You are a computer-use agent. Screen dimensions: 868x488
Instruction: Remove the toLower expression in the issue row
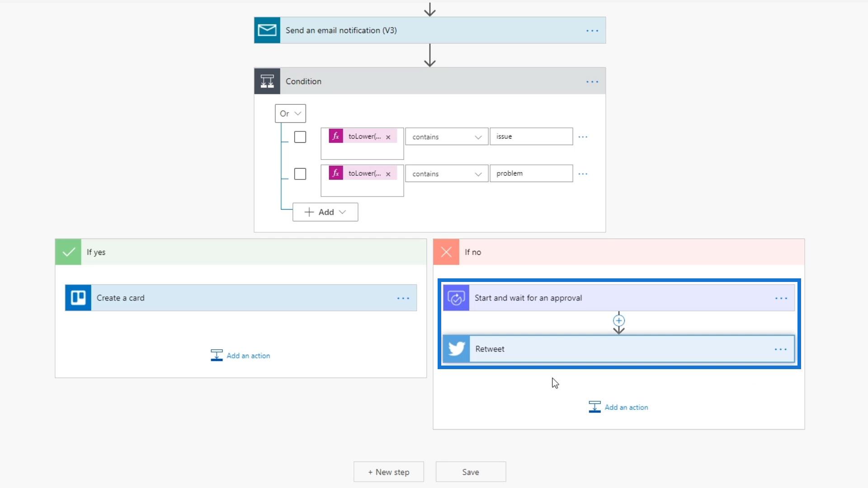tap(388, 137)
